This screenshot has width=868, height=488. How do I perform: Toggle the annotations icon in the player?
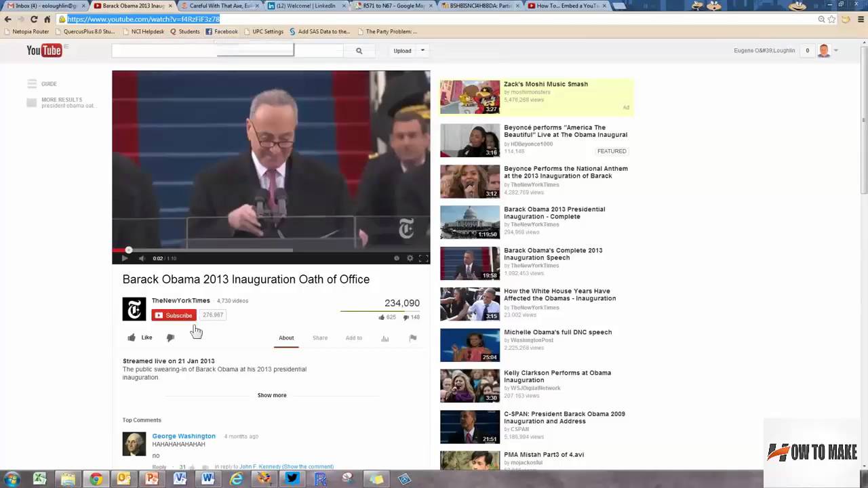(x=397, y=258)
